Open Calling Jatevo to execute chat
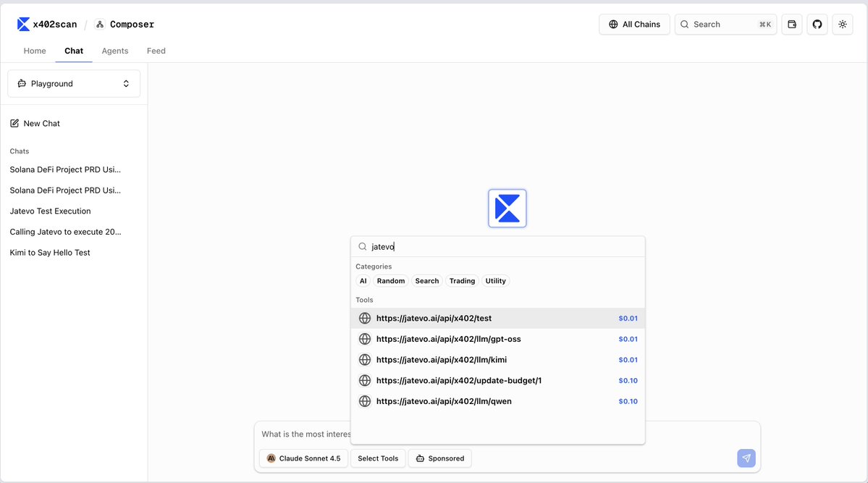 pyautogui.click(x=65, y=232)
